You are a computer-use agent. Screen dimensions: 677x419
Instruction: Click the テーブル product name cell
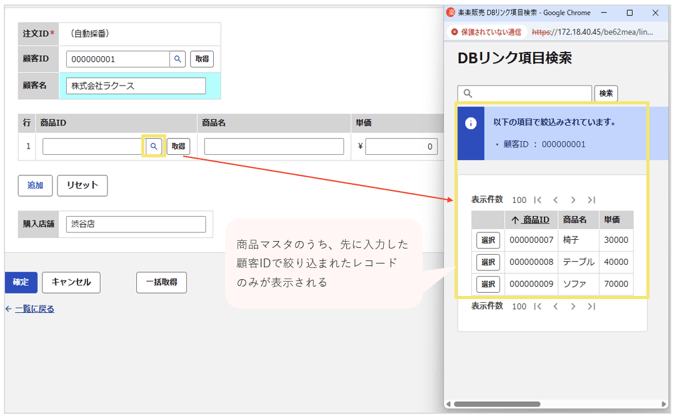pos(579,262)
